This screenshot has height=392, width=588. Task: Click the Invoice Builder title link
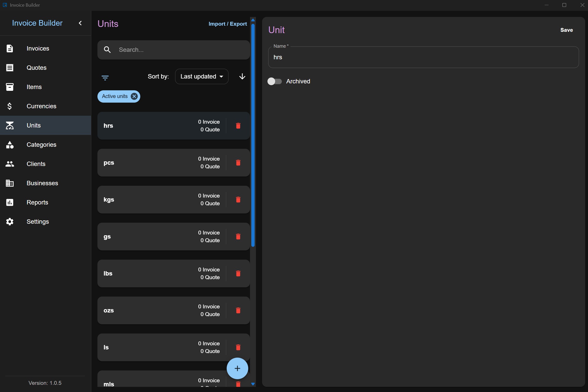click(37, 23)
